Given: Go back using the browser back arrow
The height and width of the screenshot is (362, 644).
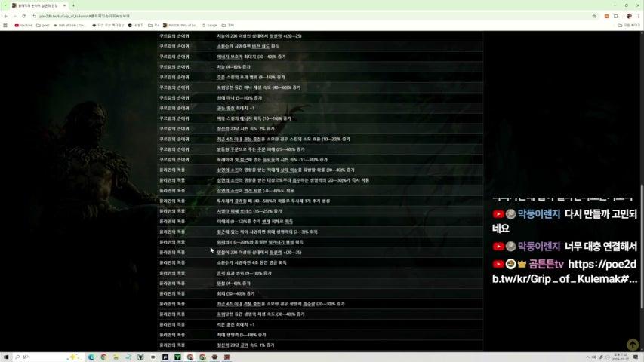Looking at the screenshot, I should tap(6, 16).
